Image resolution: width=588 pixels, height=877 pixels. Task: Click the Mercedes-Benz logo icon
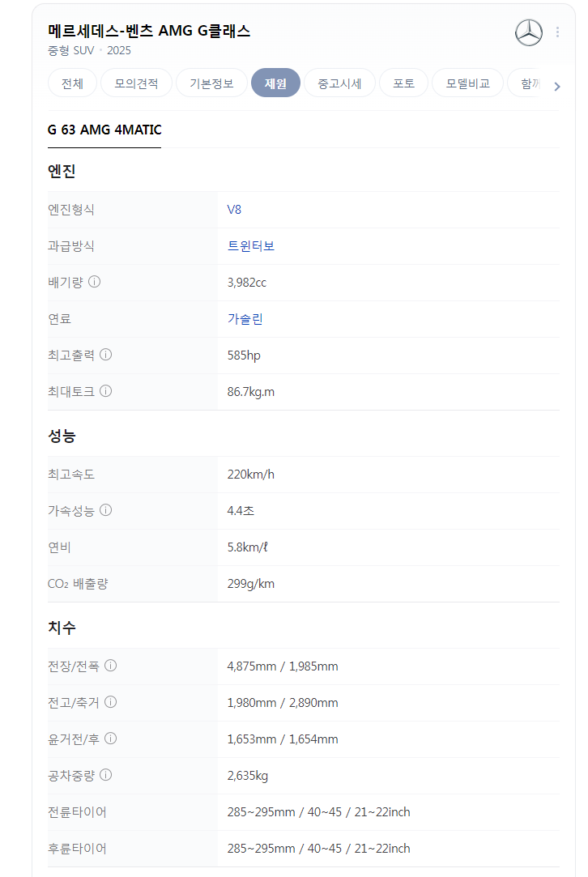528,32
